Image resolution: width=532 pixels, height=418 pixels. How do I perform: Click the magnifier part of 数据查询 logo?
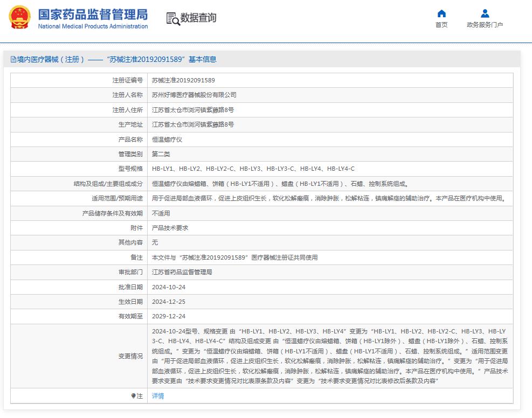(x=176, y=21)
